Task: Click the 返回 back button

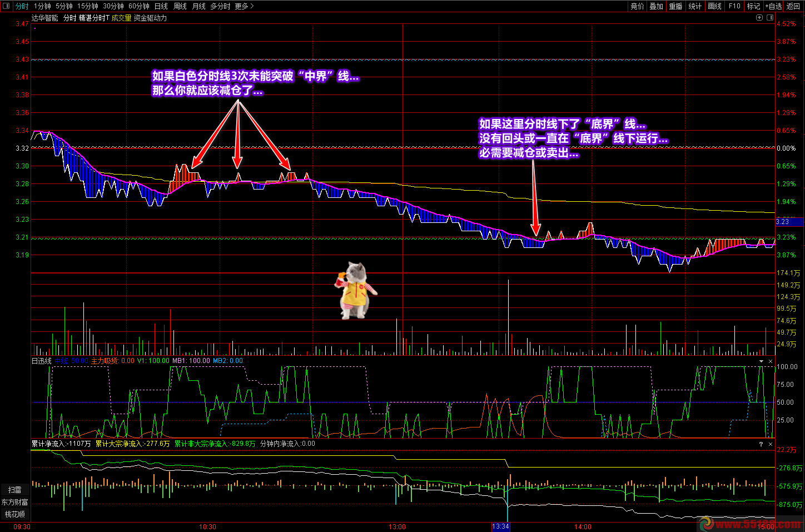Action: coord(793,6)
